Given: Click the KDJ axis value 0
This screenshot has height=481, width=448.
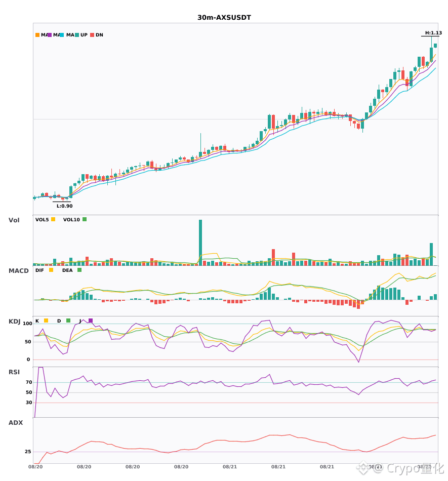Looking at the screenshot, I should point(28,359).
